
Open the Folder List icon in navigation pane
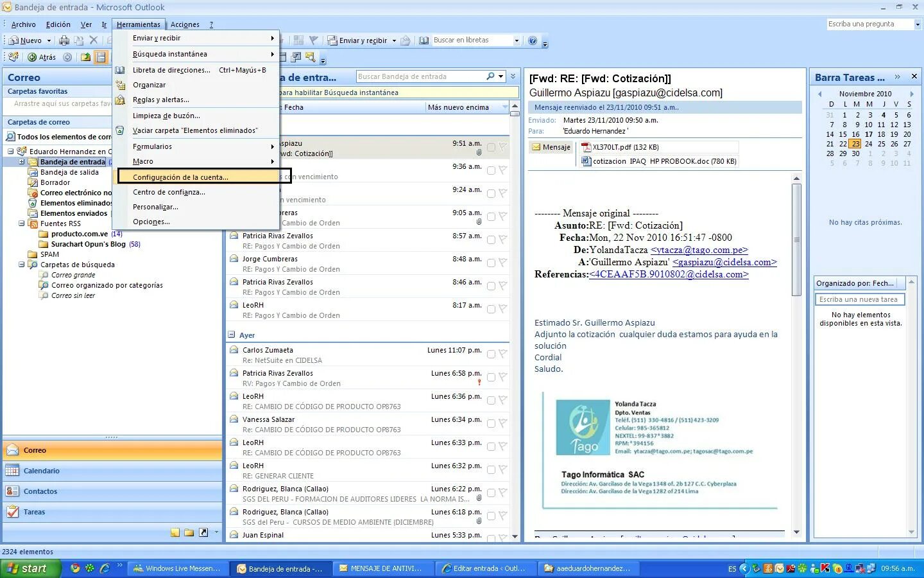click(189, 532)
